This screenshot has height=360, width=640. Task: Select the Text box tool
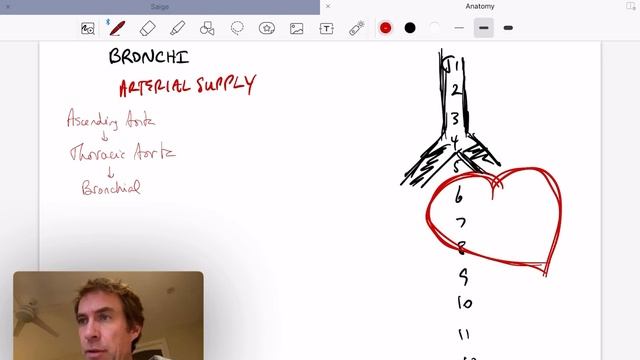(x=326, y=29)
